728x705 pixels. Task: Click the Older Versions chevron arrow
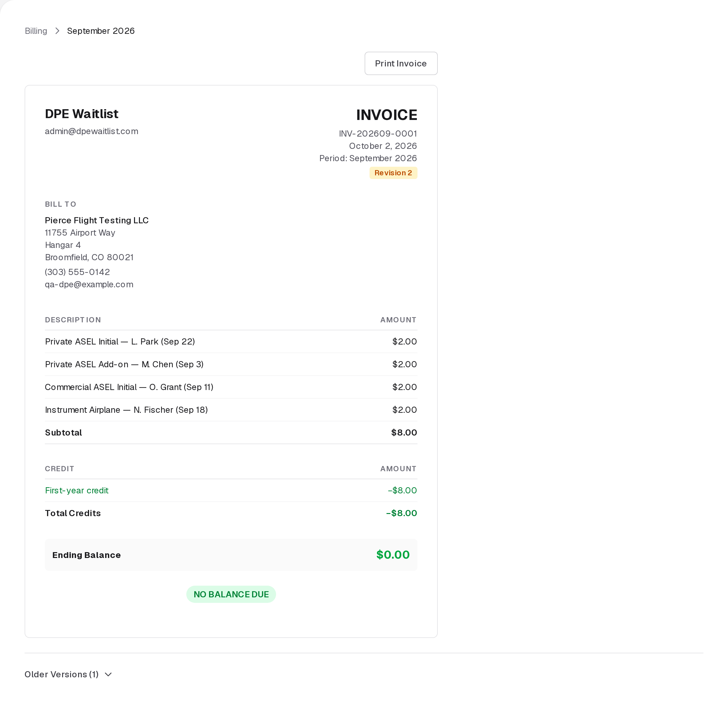point(108,675)
